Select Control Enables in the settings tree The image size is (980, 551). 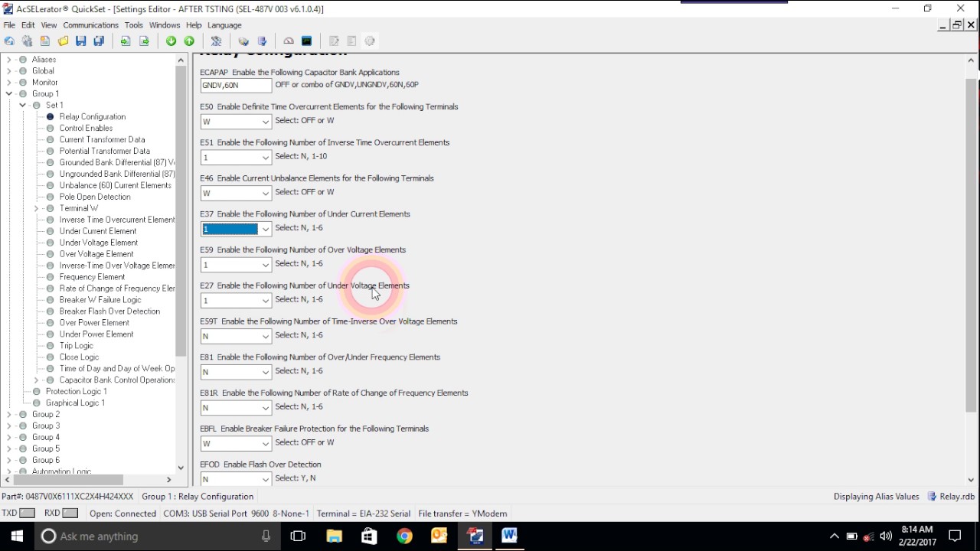click(86, 129)
